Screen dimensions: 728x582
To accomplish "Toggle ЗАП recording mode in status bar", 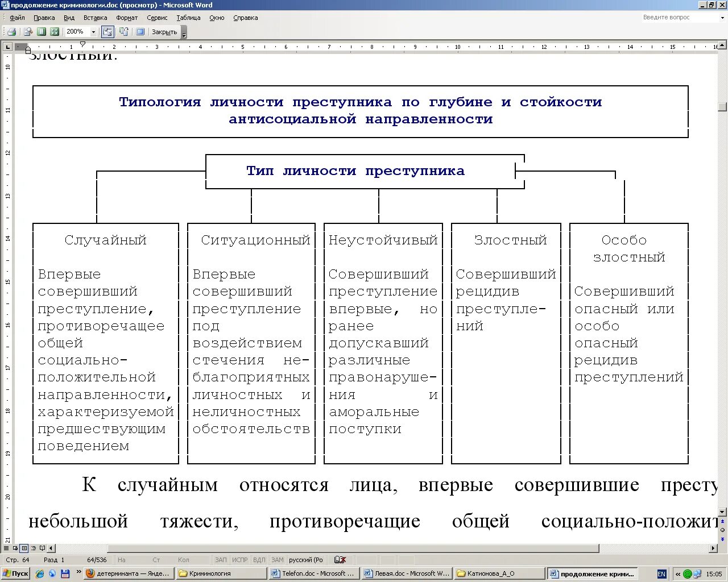I will tap(221, 559).
